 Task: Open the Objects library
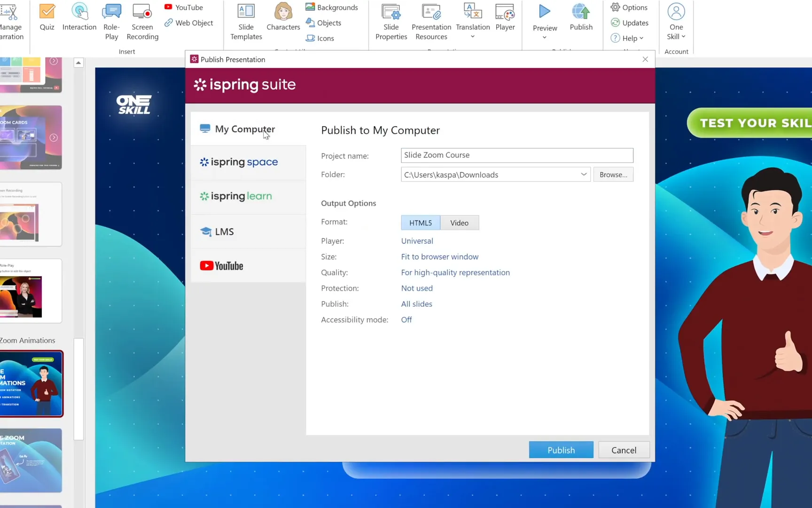point(324,23)
